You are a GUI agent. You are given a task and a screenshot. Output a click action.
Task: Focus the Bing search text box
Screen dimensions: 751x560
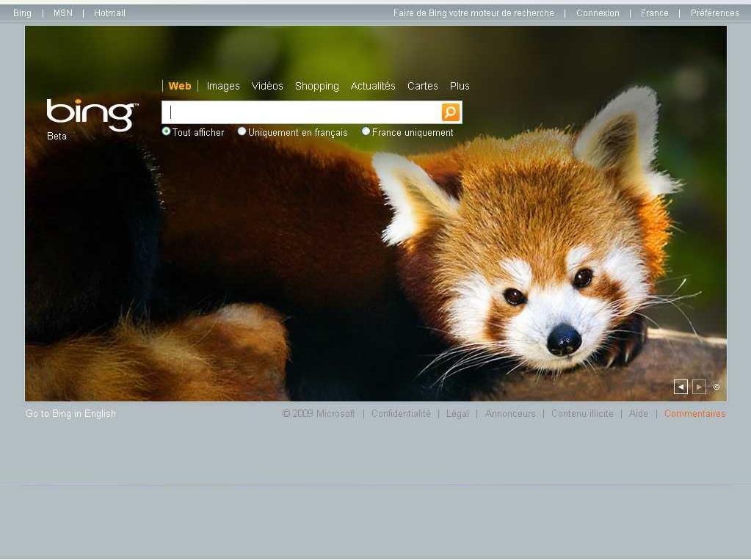[301, 112]
